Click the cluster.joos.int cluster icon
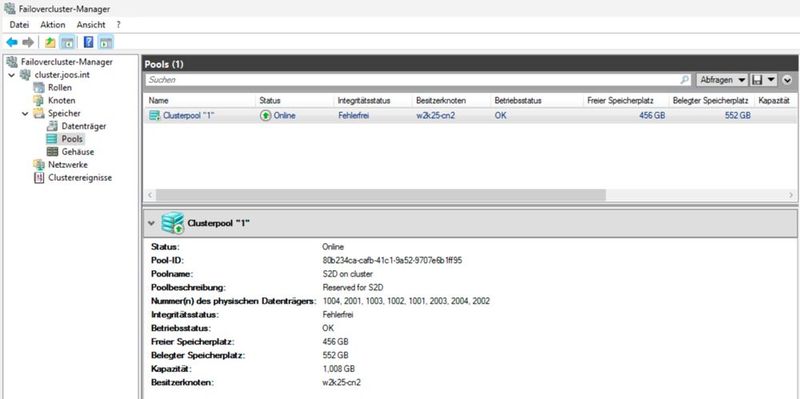 [x=25, y=75]
